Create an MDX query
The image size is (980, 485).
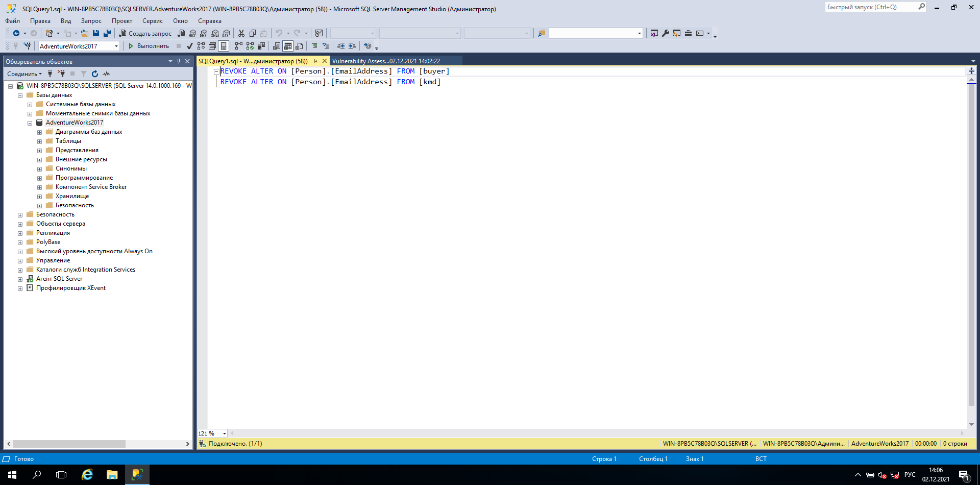(192, 33)
